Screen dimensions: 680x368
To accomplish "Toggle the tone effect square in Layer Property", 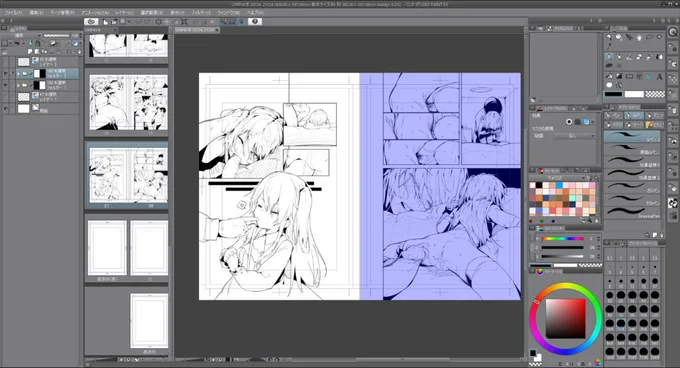I will click(x=578, y=122).
